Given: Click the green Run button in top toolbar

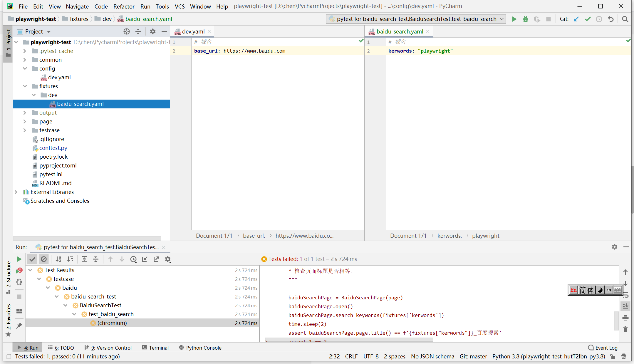Looking at the screenshot, I should tap(514, 19).
